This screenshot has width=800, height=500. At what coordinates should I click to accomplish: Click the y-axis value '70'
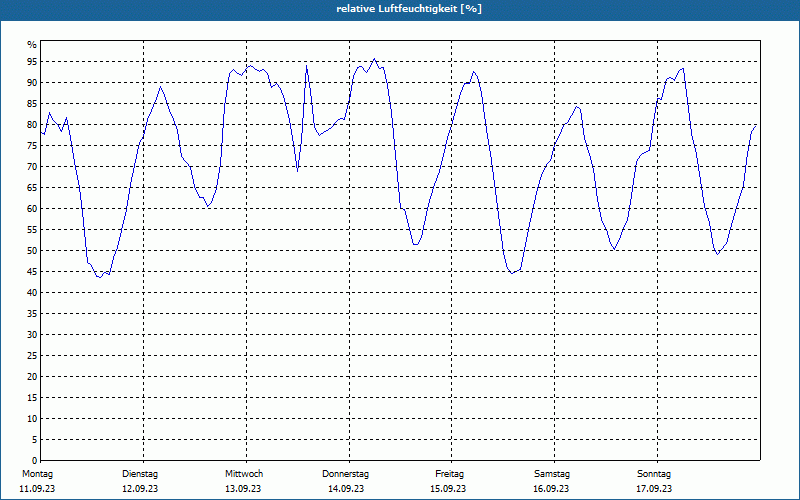(32, 167)
